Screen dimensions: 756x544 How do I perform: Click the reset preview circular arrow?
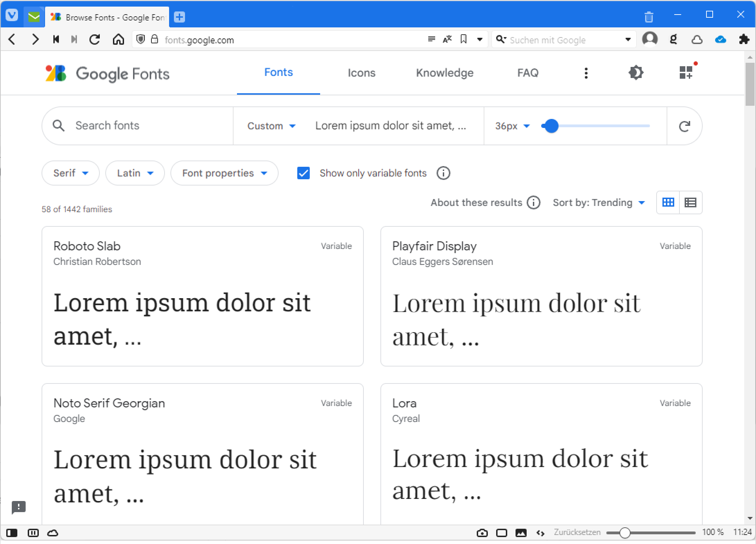click(x=684, y=126)
